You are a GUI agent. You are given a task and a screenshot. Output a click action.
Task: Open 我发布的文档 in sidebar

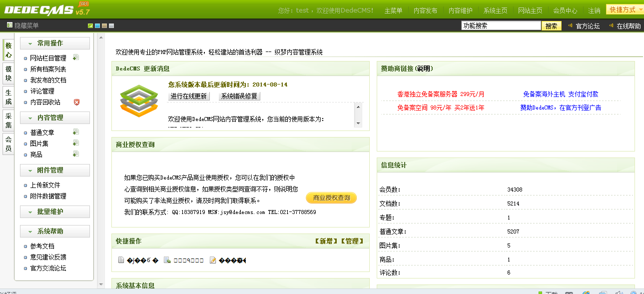tap(48, 80)
